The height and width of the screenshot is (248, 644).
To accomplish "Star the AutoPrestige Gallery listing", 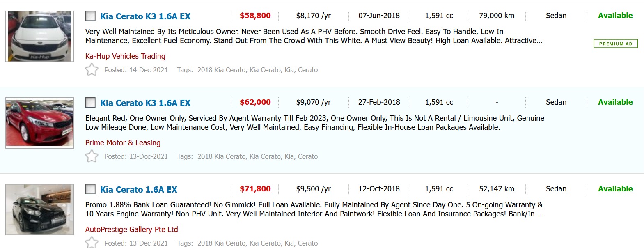I will [x=92, y=243].
